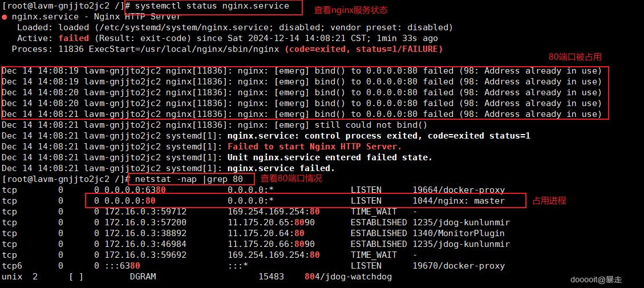This screenshot has width=644, height=288.
Task: Click the red 'Failed to start Nginx HTTP Server.' line
Action: point(314,147)
